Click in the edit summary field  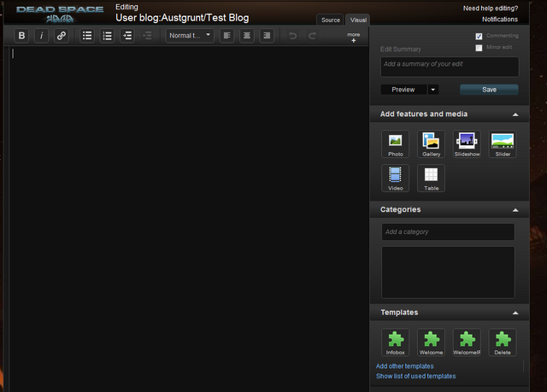(450, 67)
